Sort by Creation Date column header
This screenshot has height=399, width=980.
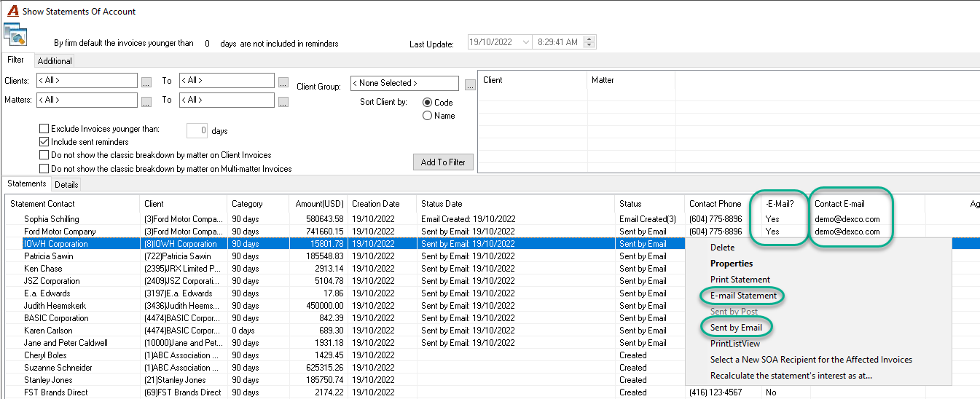coord(381,204)
